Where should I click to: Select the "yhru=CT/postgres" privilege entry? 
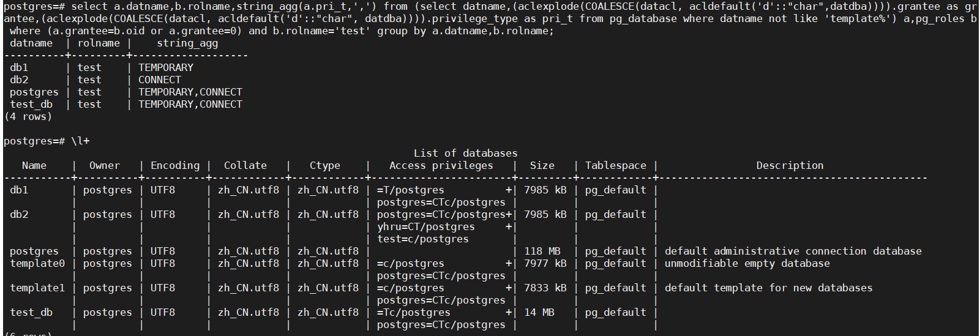[425, 226]
